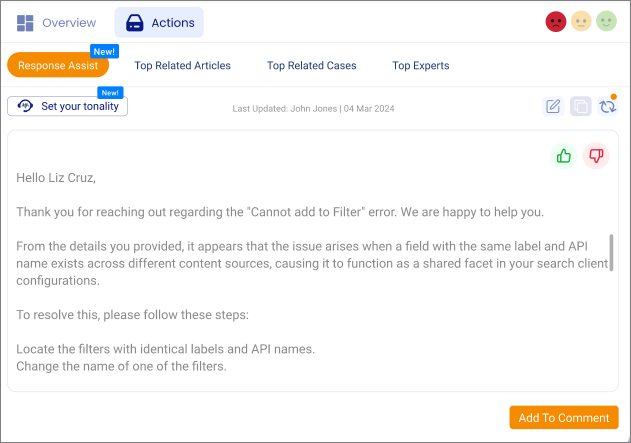Image resolution: width=631 pixels, height=443 pixels.
Task: Go to the Top Related Cases tab
Action: (x=311, y=65)
